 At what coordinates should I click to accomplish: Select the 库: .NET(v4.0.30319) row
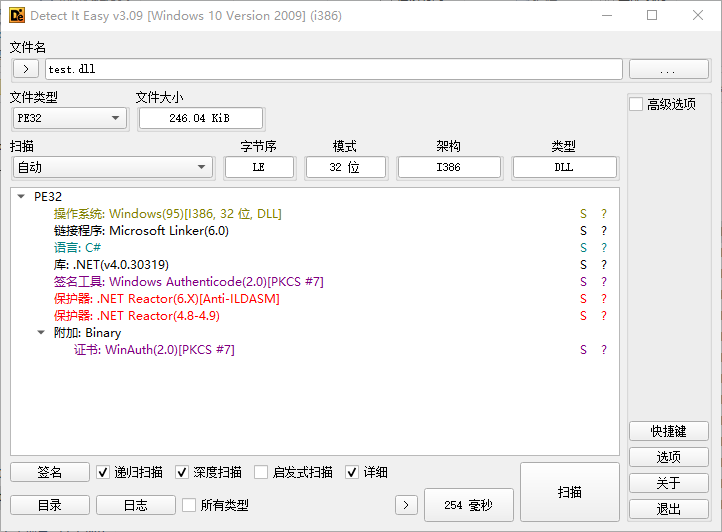[315, 265]
